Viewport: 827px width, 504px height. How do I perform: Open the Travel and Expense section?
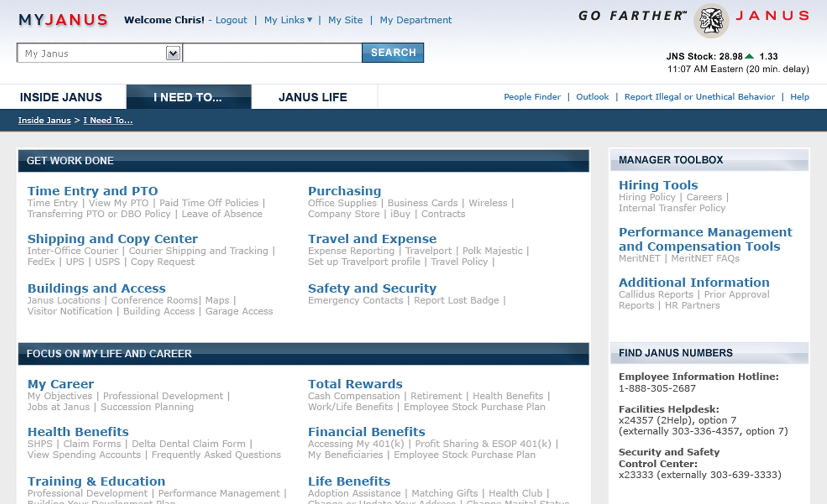click(372, 239)
